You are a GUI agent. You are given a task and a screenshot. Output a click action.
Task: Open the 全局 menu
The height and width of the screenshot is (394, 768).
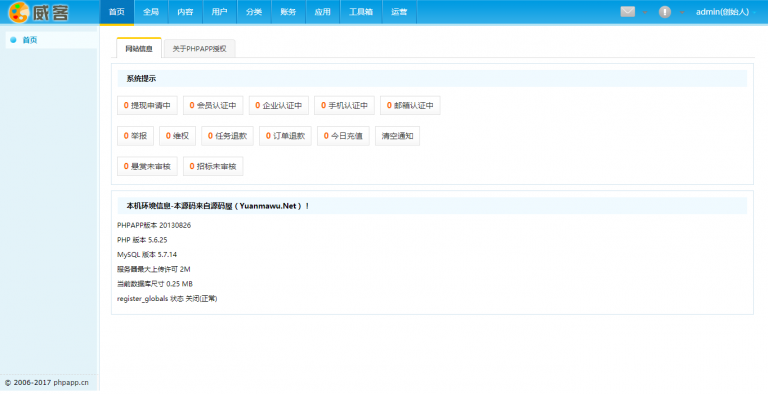151,12
